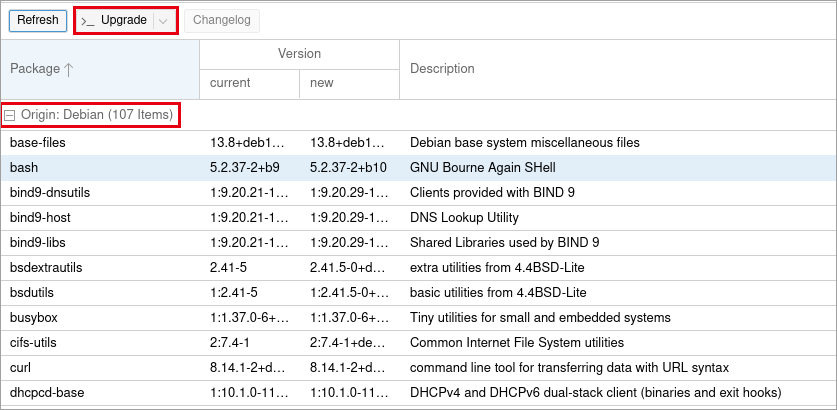Viewport: 837px width, 410px height.
Task: Click Debian base system miscellaneous files description
Action: click(x=525, y=143)
